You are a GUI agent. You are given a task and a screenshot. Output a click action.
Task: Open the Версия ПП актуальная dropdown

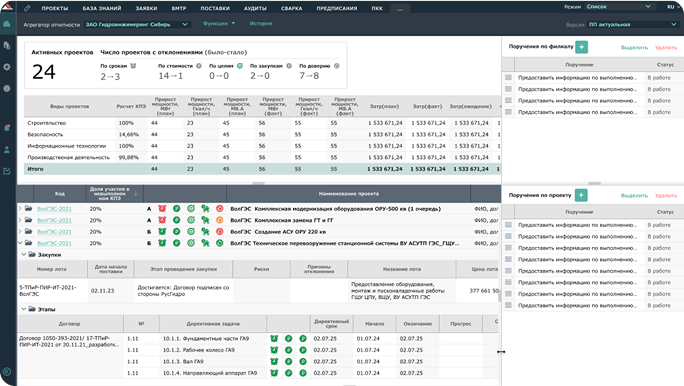632,24
